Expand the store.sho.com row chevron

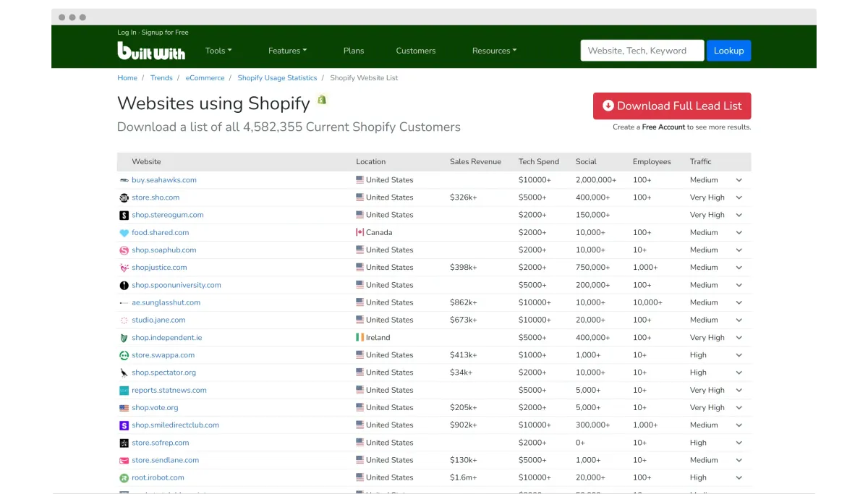[739, 197]
